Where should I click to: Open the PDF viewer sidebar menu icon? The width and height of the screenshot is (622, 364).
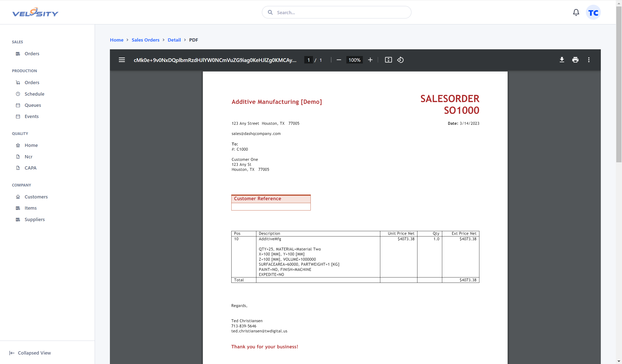[122, 60]
